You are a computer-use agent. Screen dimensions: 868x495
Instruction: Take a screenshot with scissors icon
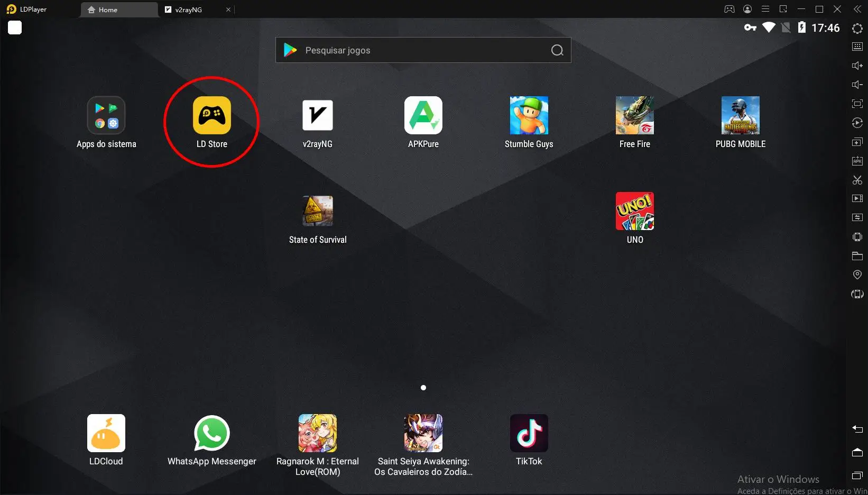coord(857,180)
